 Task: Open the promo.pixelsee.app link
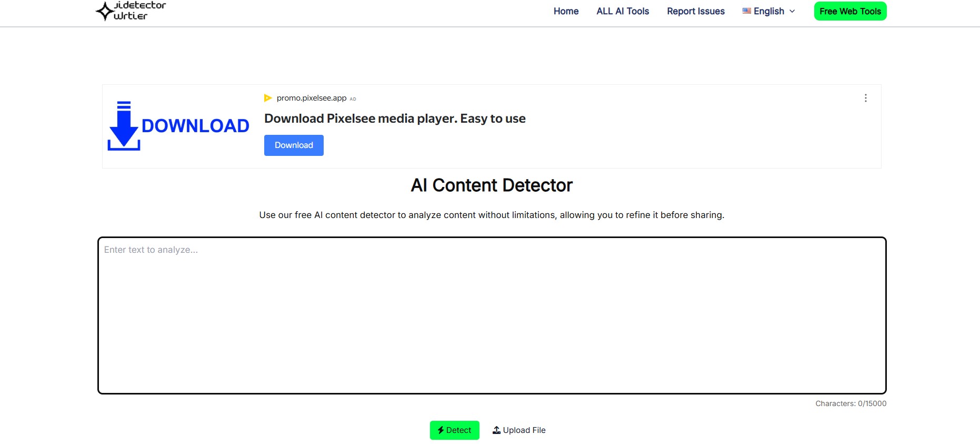312,98
